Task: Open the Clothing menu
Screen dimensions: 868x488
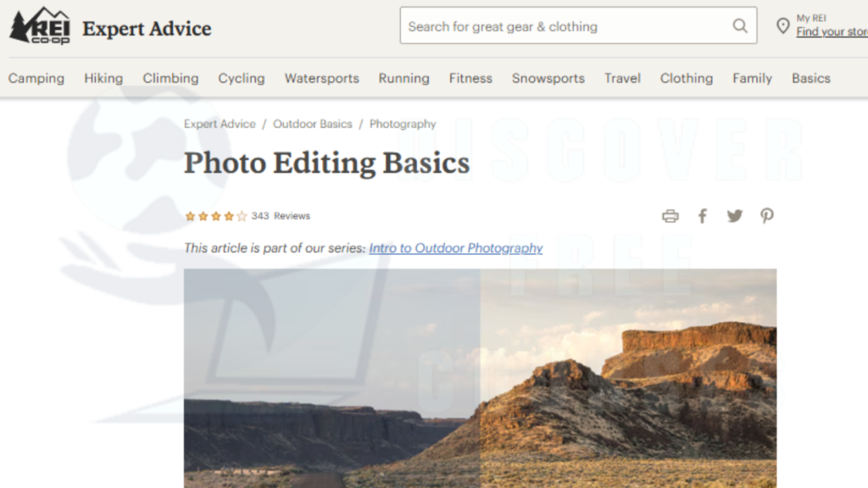Action: click(687, 79)
